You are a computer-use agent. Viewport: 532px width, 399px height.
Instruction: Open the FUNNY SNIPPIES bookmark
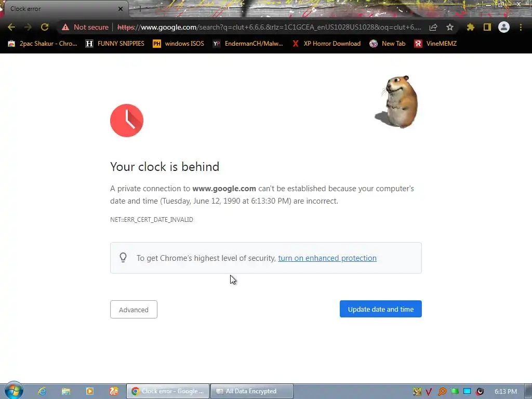click(115, 44)
